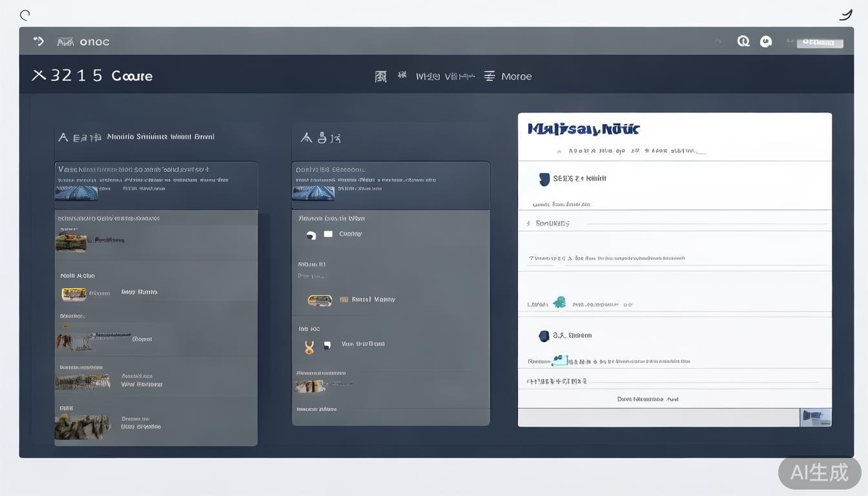
Task: Toggle the small checkbox beside the oval yellow badge
Action: (x=344, y=300)
